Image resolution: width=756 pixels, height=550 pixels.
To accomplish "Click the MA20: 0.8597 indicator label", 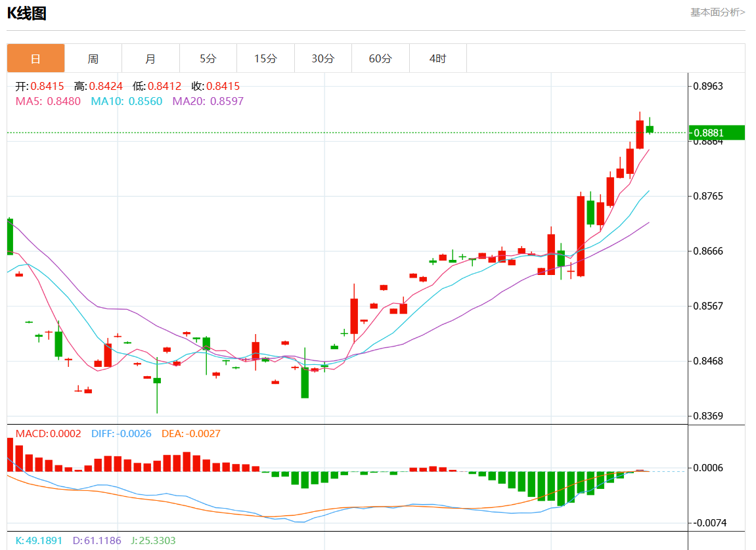I will [208, 101].
